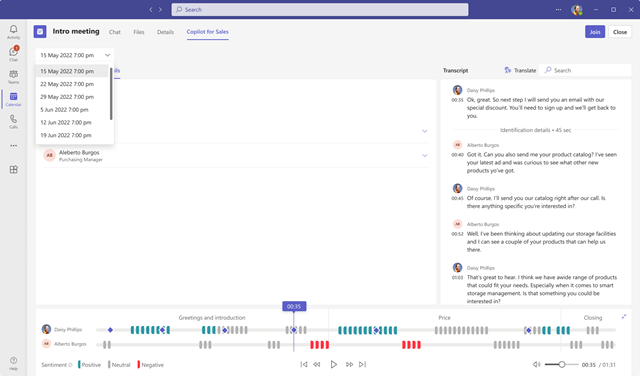
Task: Collapse the timeline panel arrow icon
Action: point(624,316)
